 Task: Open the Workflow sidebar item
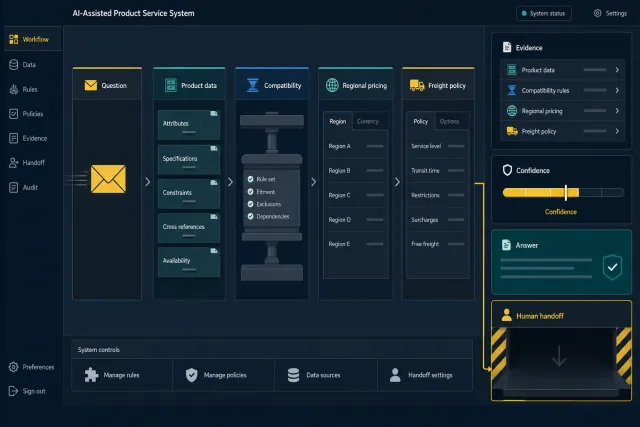33,39
